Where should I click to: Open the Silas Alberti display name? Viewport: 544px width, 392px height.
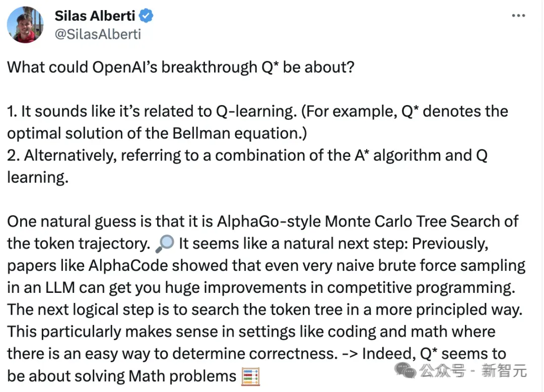click(x=95, y=16)
